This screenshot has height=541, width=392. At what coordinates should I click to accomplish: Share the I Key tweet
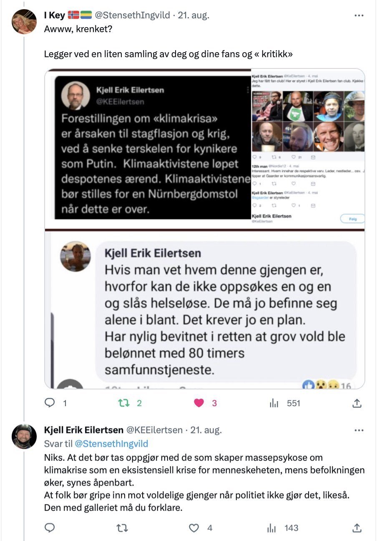(357, 403)
